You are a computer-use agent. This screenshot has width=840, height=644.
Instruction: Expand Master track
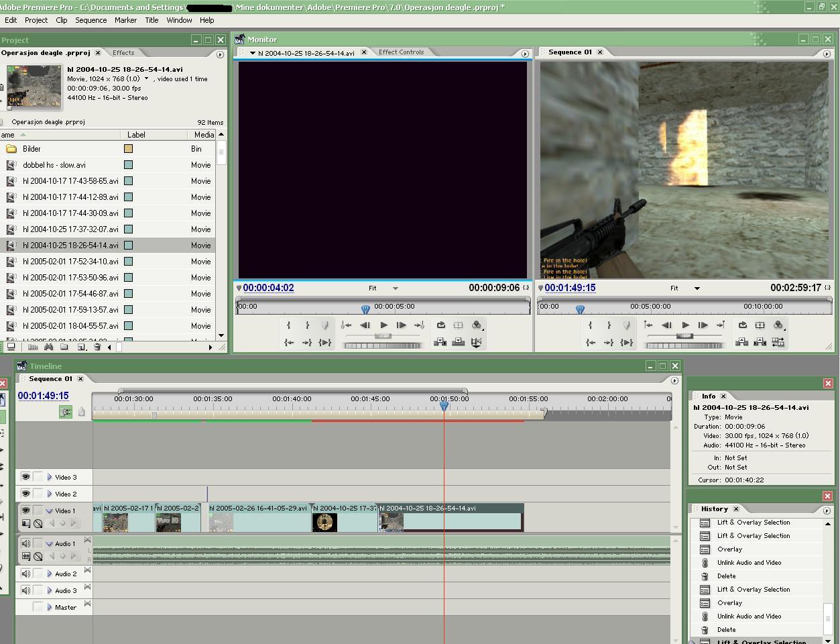[50, 607]
